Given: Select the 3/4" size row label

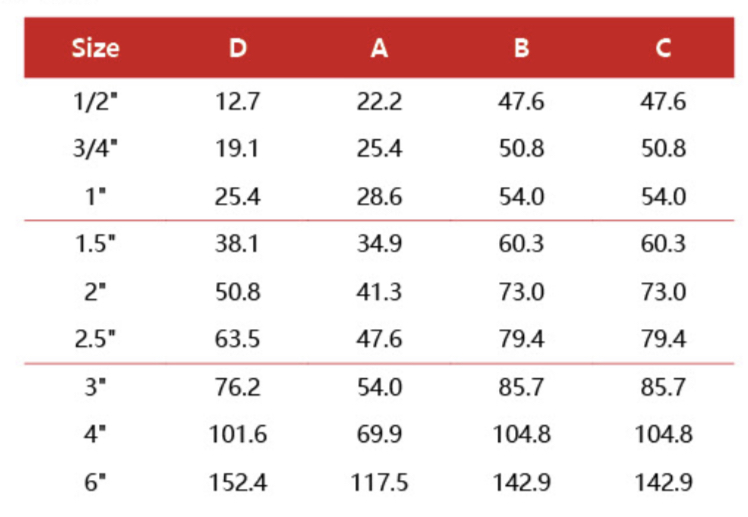Looking at the screenshot, I should pos(96,149).
